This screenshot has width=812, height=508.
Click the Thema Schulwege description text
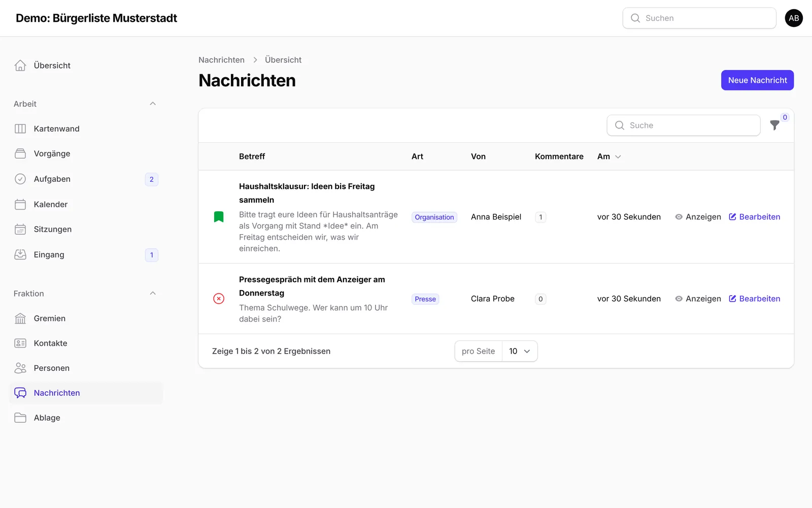pos(314,313)
